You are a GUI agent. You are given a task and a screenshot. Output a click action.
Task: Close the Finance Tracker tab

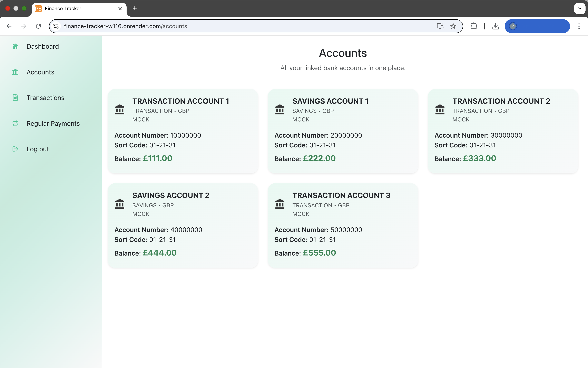point(120,9)
